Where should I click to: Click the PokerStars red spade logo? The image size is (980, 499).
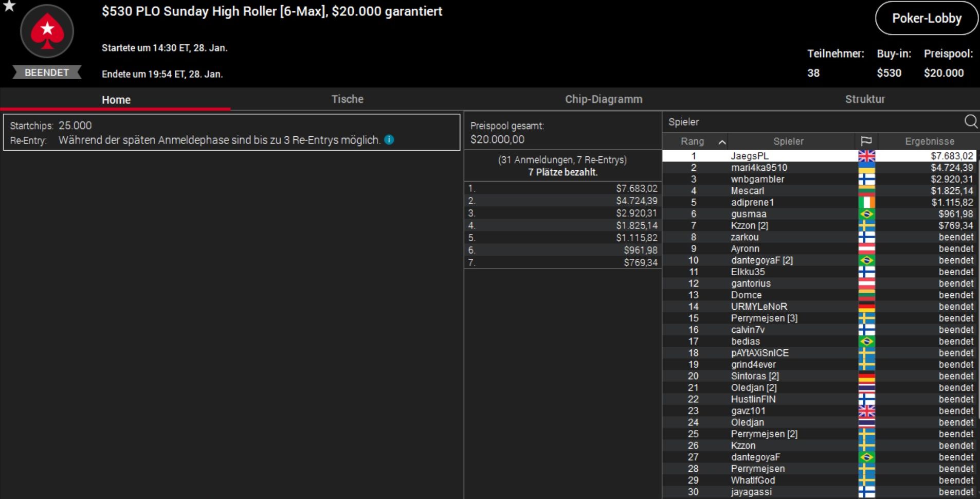click(47, 31)
